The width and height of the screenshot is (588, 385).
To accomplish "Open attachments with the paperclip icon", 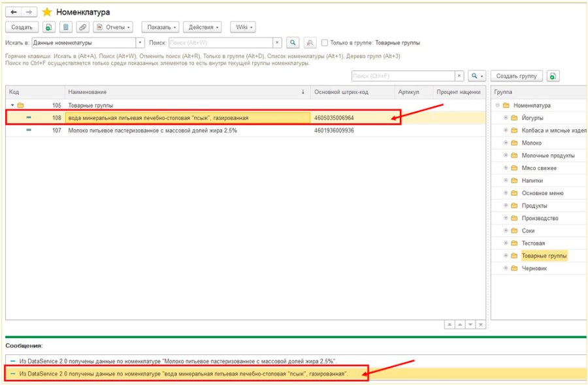I will click(x=82, y=27).
